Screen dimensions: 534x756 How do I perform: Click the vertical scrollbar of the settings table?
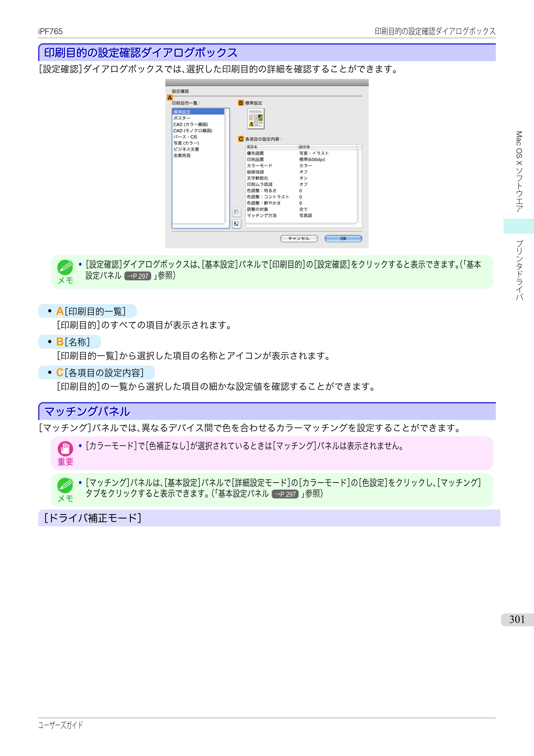pos(359,186)
